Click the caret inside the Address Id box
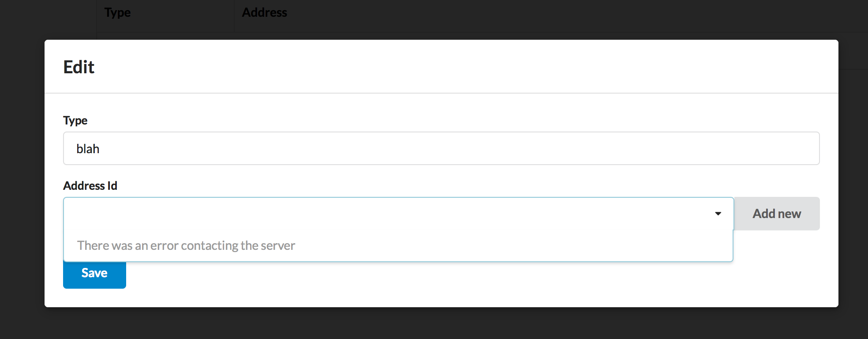The width and height of the screenshot is (868, 339). click(718, 213)
